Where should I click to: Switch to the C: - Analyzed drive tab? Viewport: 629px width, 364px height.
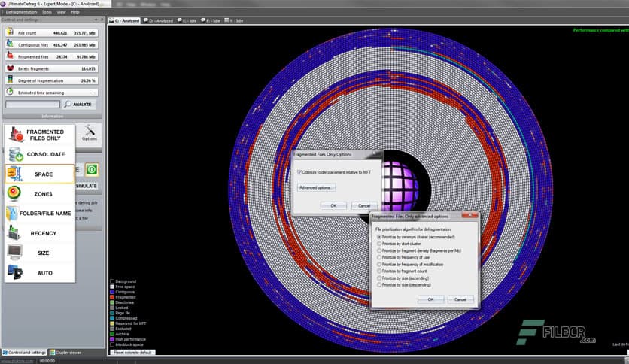coord(124,20)
